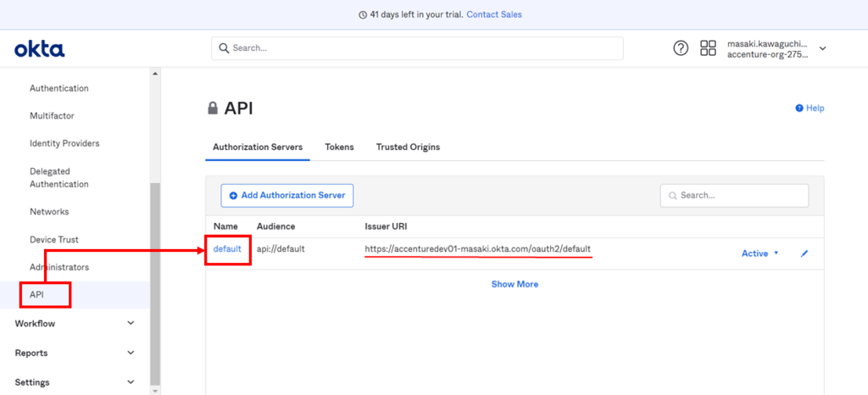
Task: Click Add Authorization Server button
Action: (x=287, y=195)
